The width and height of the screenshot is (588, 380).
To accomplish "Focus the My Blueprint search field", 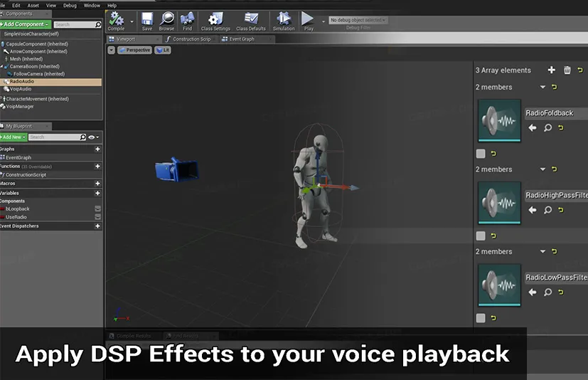I will (58, 137).
